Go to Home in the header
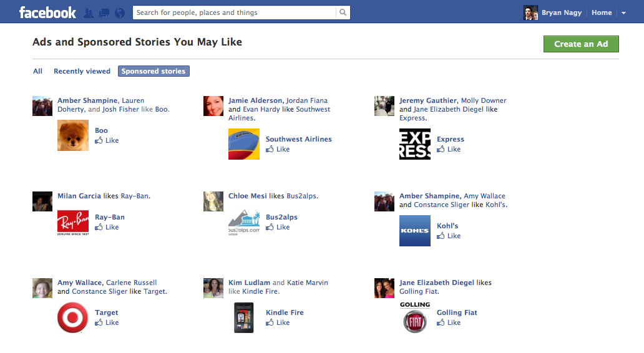Viewport: 644px width, 353px height. pos(602,12)
